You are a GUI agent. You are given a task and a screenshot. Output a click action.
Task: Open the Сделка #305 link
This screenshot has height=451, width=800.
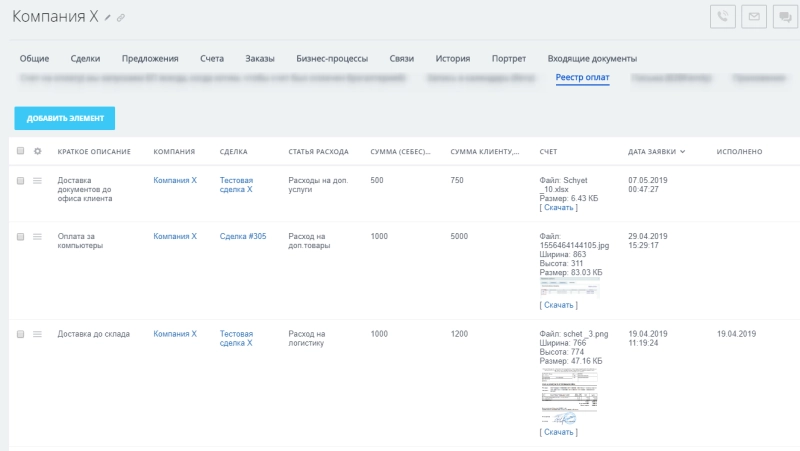243,237
